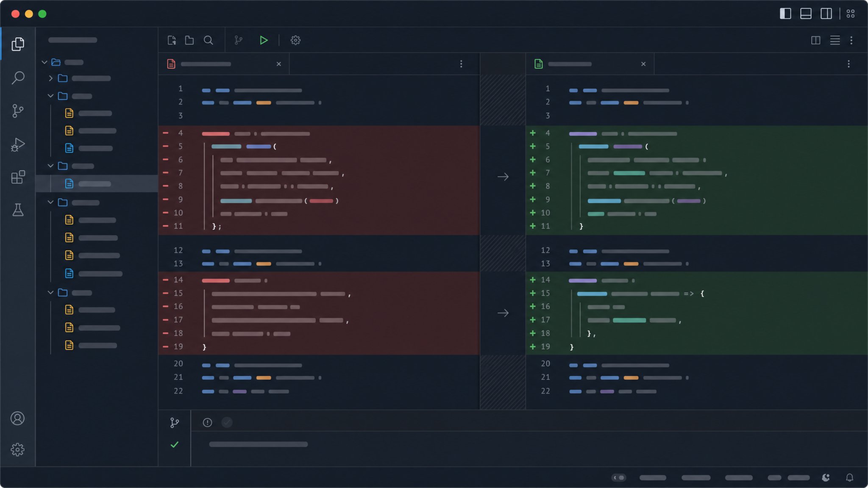868x488 pixels.
Task: Open Manage settings gear in activity bar
Action: (x=17, y=449)
